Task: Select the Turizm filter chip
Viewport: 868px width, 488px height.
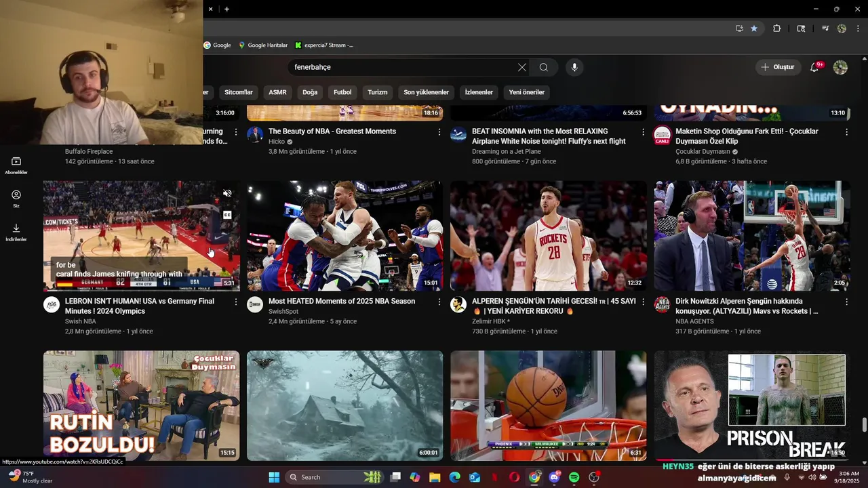Action: (378, 92)
